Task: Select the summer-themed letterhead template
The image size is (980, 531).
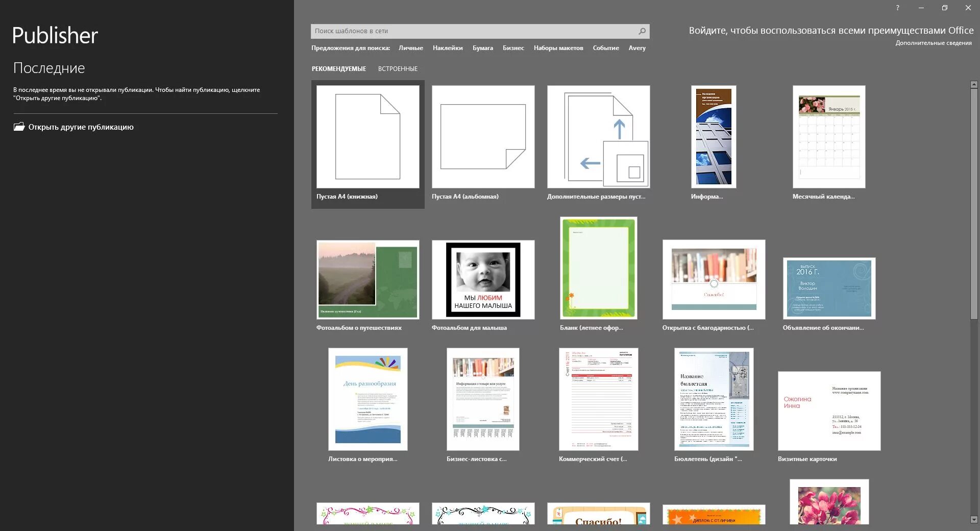Action: point(599,268)
